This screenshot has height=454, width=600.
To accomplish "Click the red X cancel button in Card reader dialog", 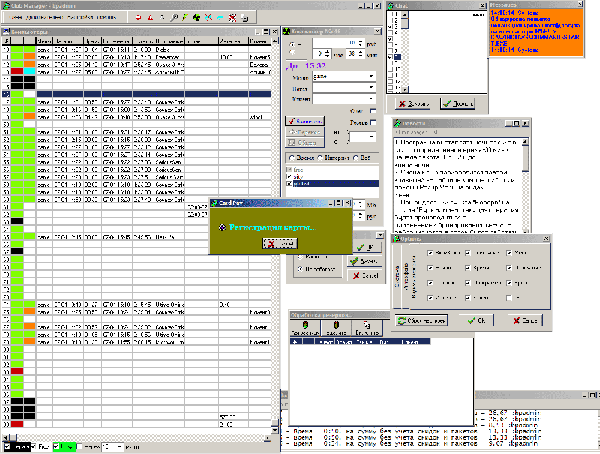I will [280, 243].
